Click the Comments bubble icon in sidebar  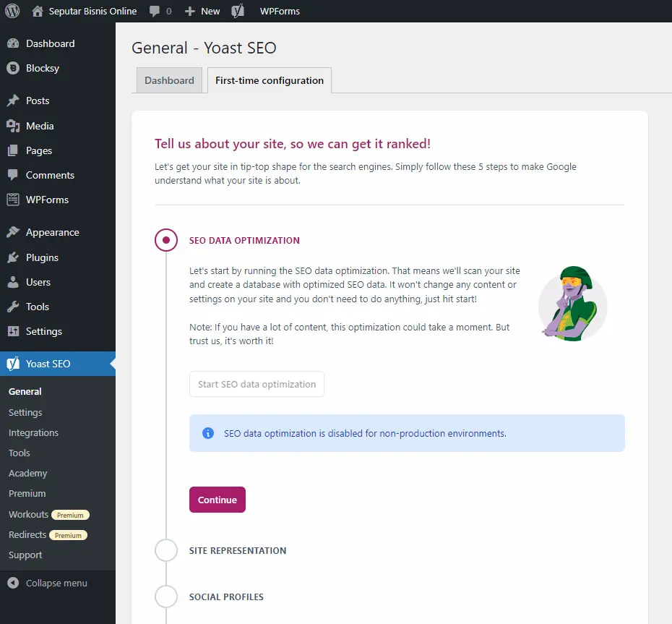coord(13,175)
